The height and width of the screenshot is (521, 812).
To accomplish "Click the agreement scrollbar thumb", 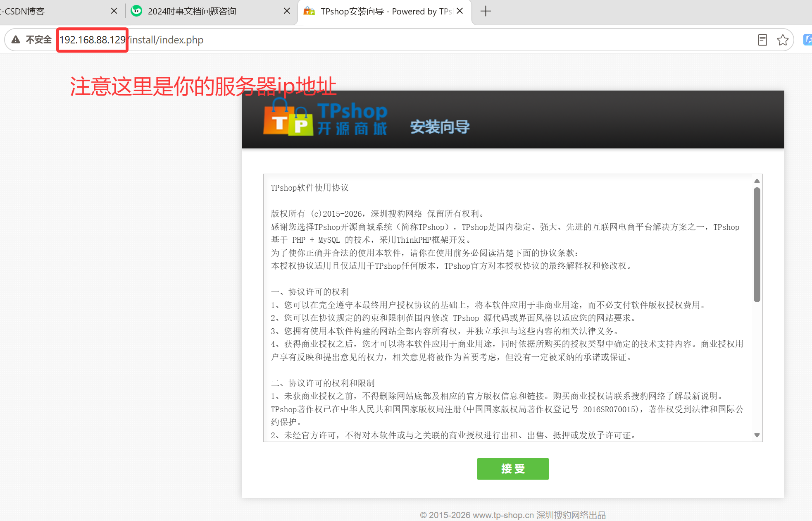I will (757, 245).
